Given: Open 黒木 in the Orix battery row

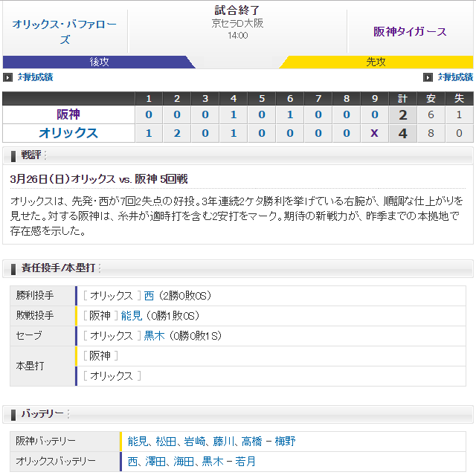Looking at the screenshot, I should (213, 462).
